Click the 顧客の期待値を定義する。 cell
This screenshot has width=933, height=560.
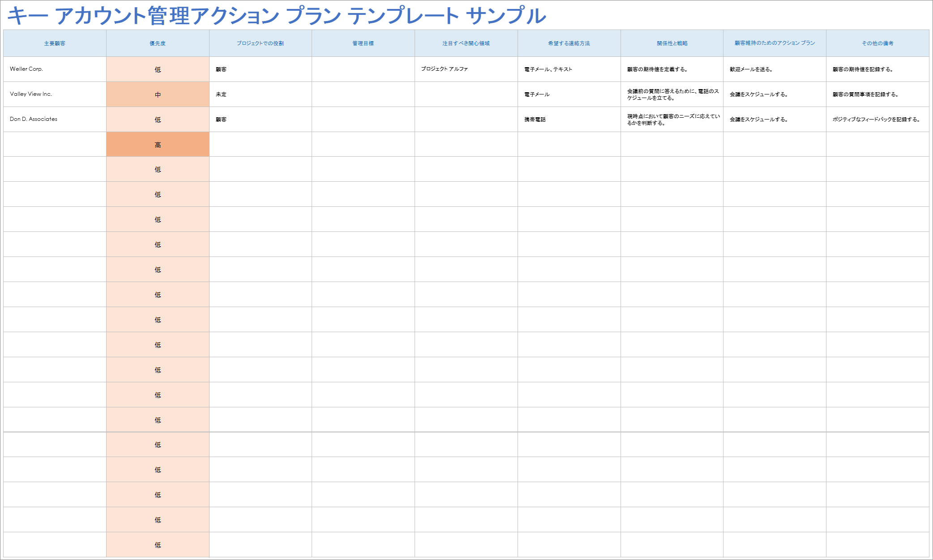tap(672, 69)
